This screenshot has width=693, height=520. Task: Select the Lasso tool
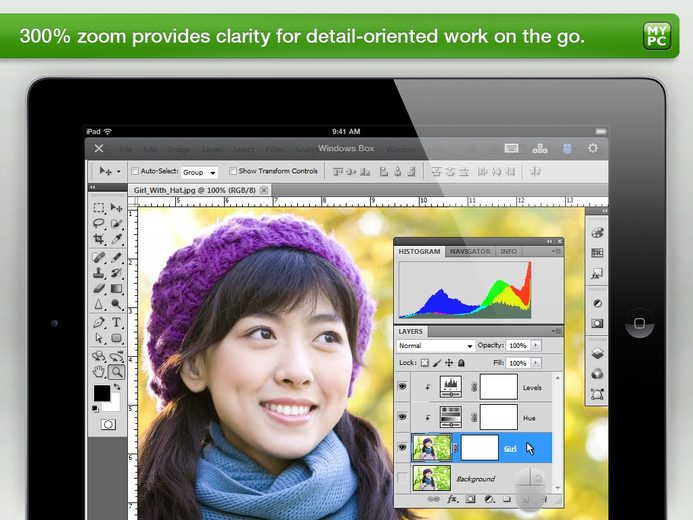point(99,224)
